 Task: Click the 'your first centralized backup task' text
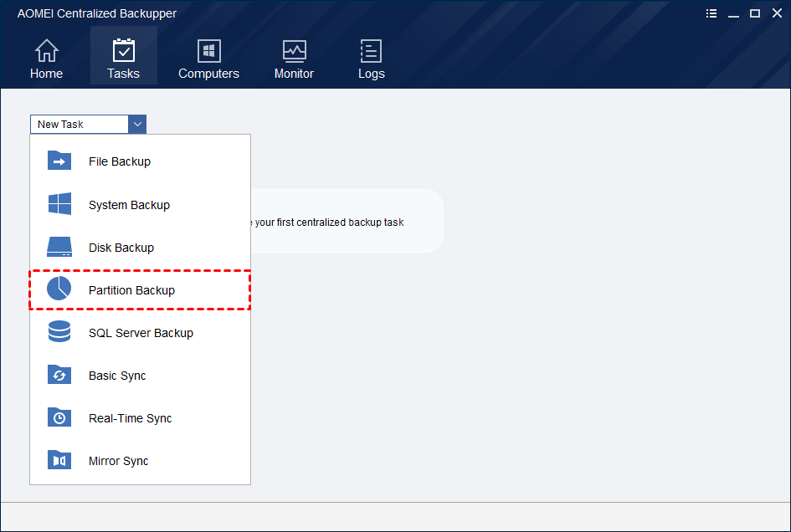click(x=329, y=223)
